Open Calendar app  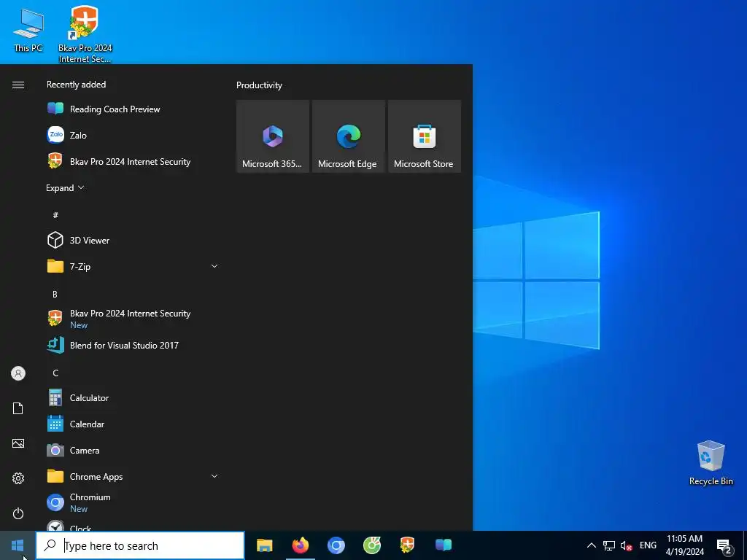(133, 424)
